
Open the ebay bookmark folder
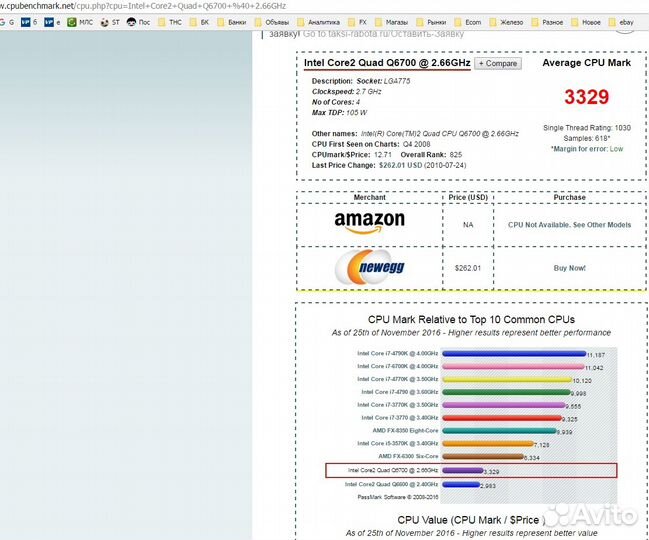click(621, 22)
